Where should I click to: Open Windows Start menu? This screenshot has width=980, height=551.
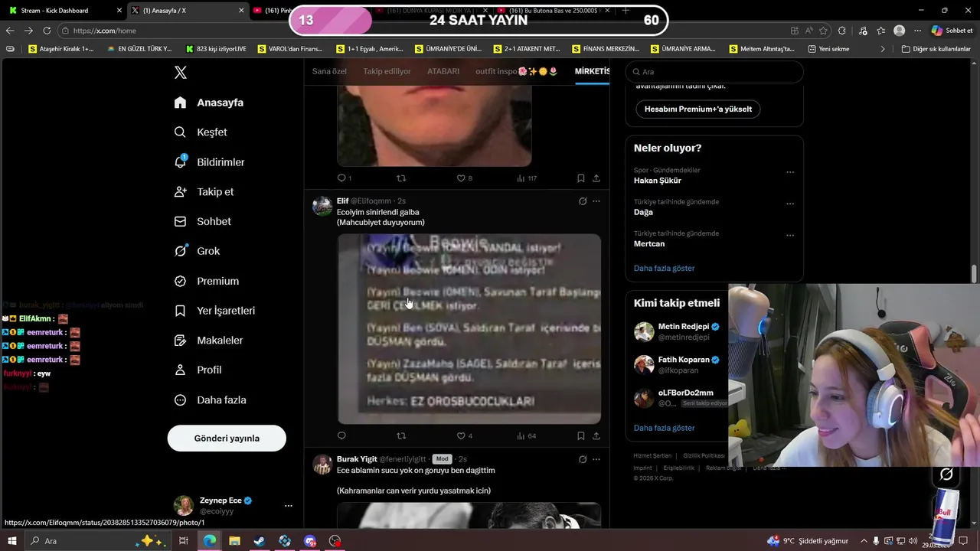pos(11,541)
